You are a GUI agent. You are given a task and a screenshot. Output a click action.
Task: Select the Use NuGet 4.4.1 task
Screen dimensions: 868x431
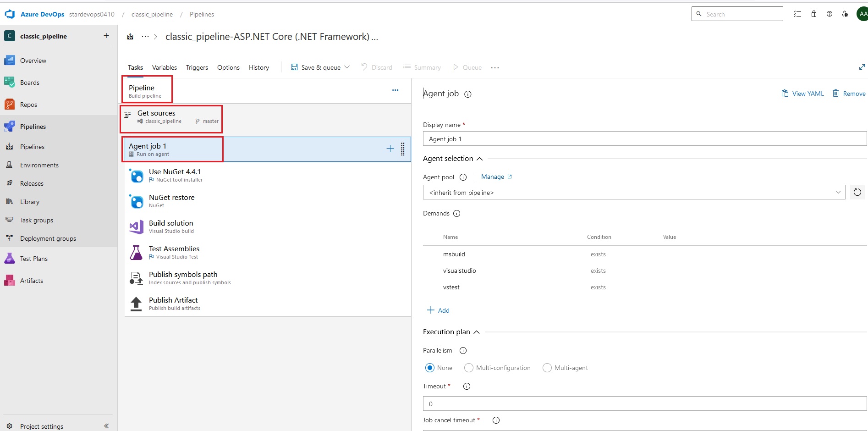[268, 175]
